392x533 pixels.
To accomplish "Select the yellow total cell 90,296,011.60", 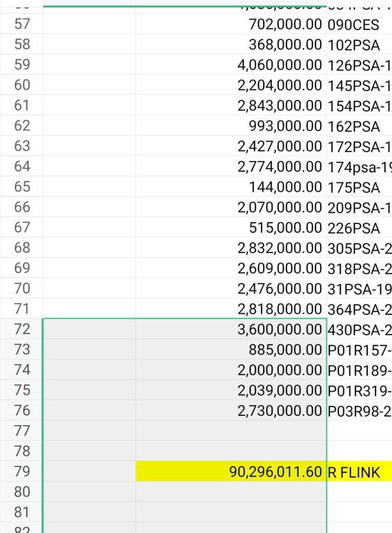I will coord(231,472).
